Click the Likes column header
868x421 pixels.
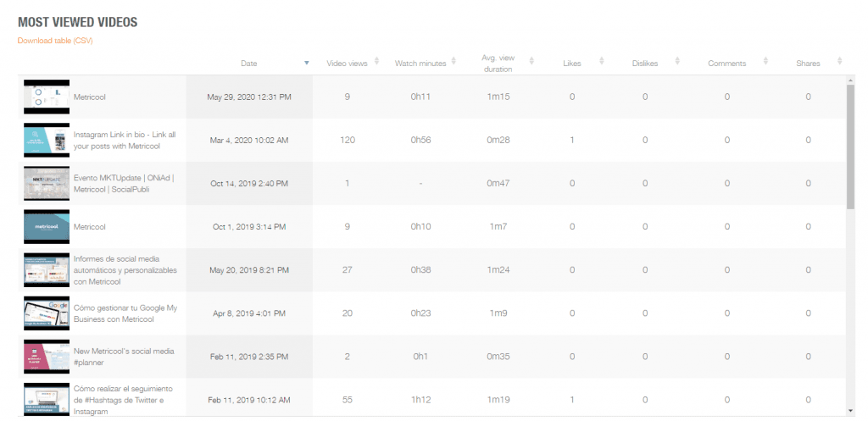[572, 63]
